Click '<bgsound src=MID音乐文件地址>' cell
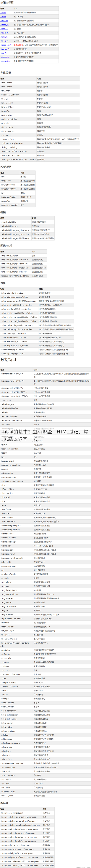 pyautogui.click(x=15, y=276)
